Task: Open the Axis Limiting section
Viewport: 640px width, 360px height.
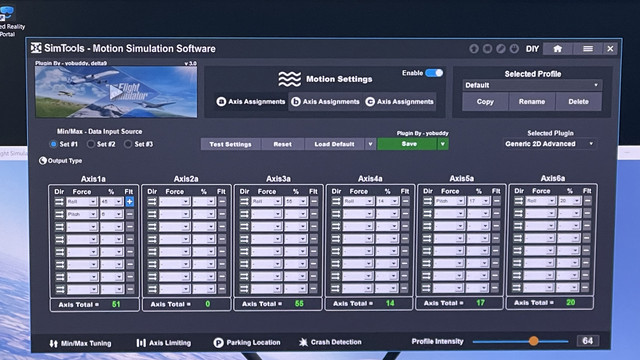Action: pos(164,343)
